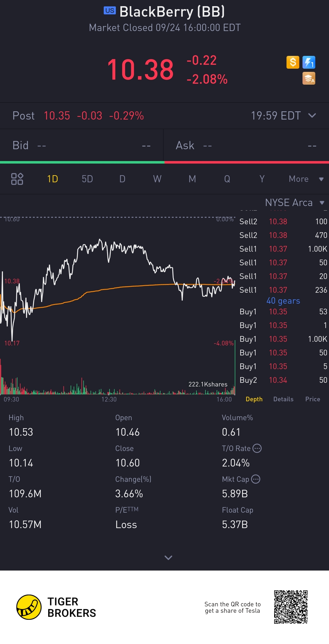Viewport: 329px width, 644px height.
Task: Open T/O Rate info bubble icon
Action: point(257,448)
